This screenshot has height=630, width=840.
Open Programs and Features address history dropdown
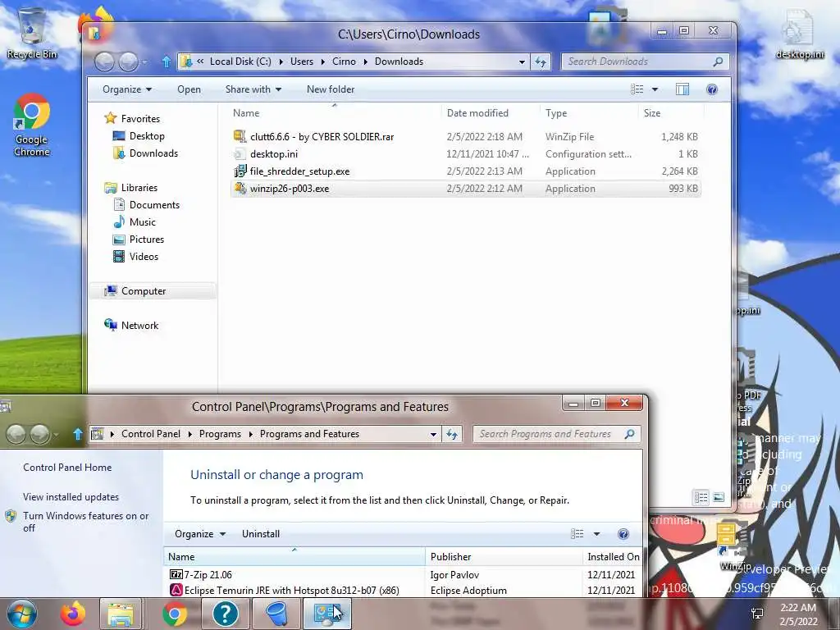tap(433, 435)
